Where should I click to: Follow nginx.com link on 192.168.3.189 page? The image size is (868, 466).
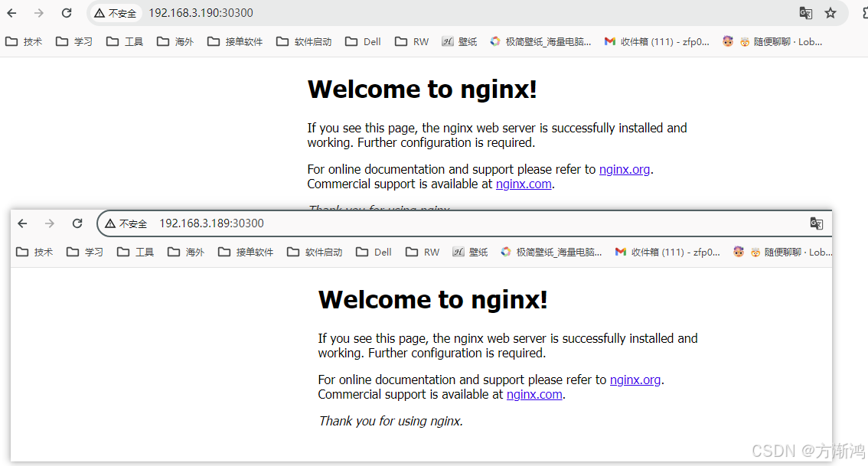(x=534, y=395)
